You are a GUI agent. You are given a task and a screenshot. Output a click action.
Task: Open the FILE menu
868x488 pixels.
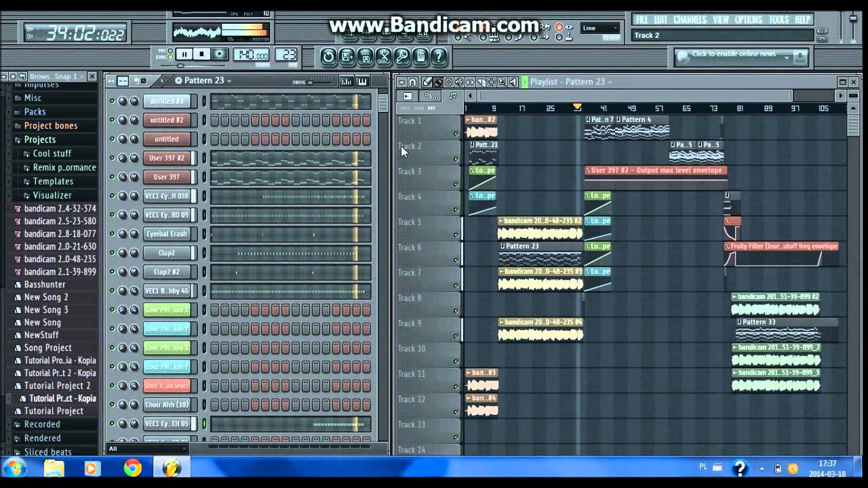click(x=642, y=20)
